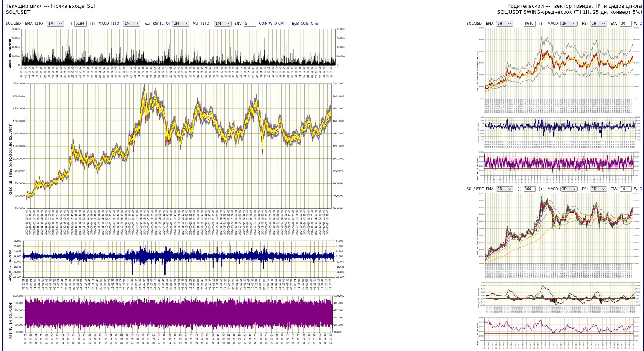Viewport: 644px width, 351px height.
Task: Expand the VLT timeframe dropdown
Action: (223, 24)
